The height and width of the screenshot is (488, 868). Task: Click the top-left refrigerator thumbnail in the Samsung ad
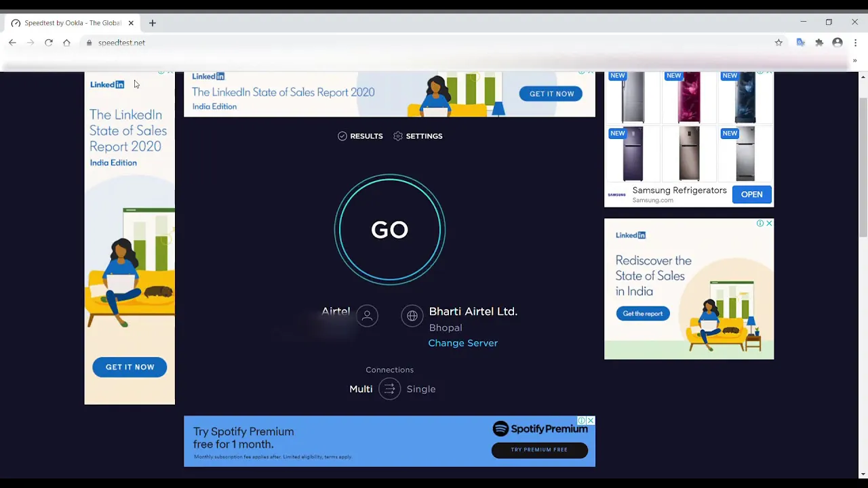coord(632,98)
